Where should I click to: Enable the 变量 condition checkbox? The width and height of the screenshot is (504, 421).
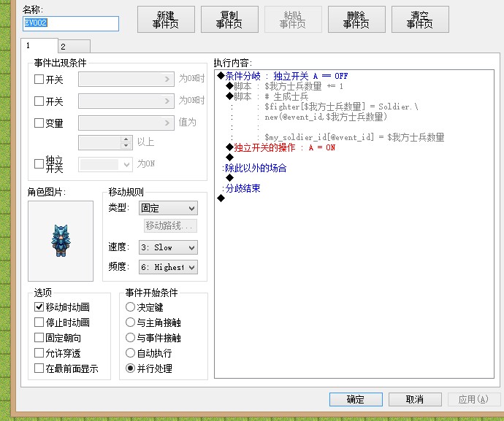(x=39, y=123)
